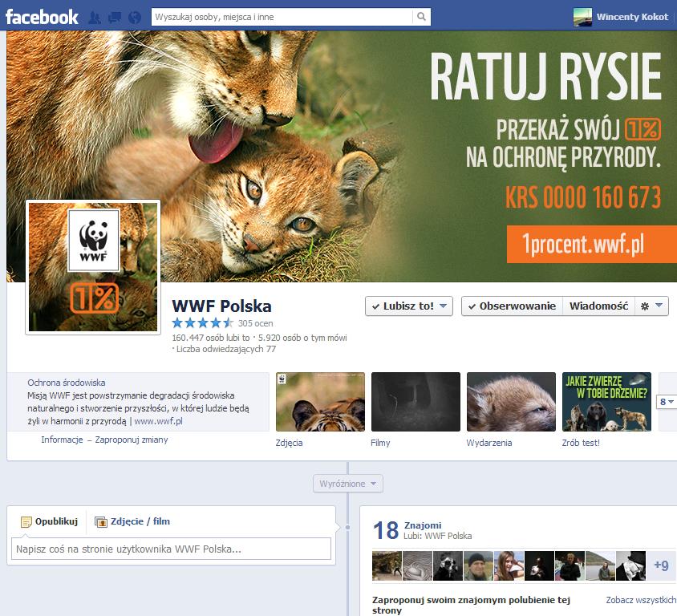Click the search magnifier button

[x=421, y=17]
